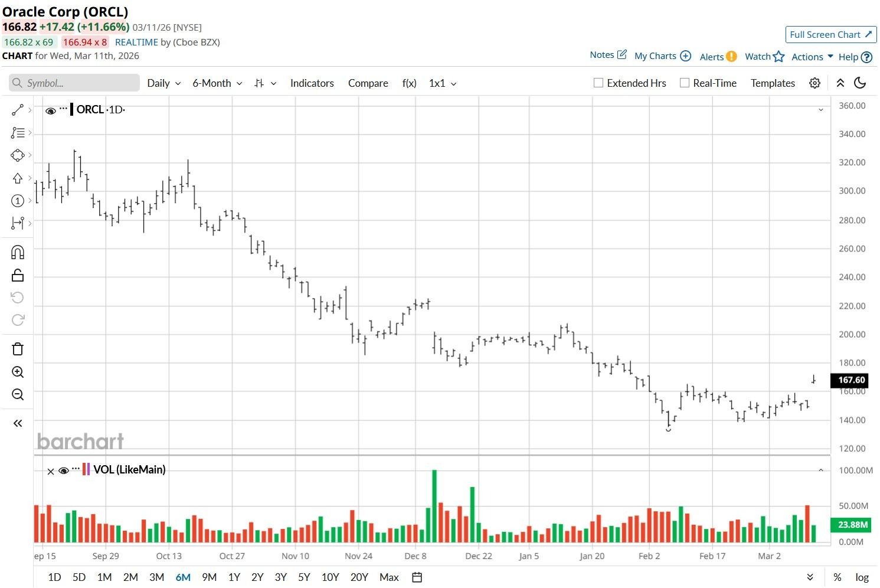Click the Watch star icon
Screen dimensions: 880x588
[779, 57]
